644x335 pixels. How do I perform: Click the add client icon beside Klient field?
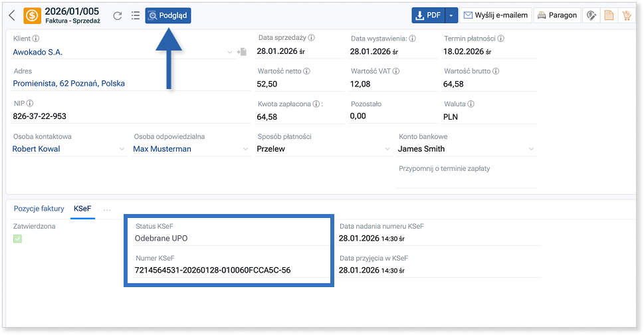click(242, 52)
